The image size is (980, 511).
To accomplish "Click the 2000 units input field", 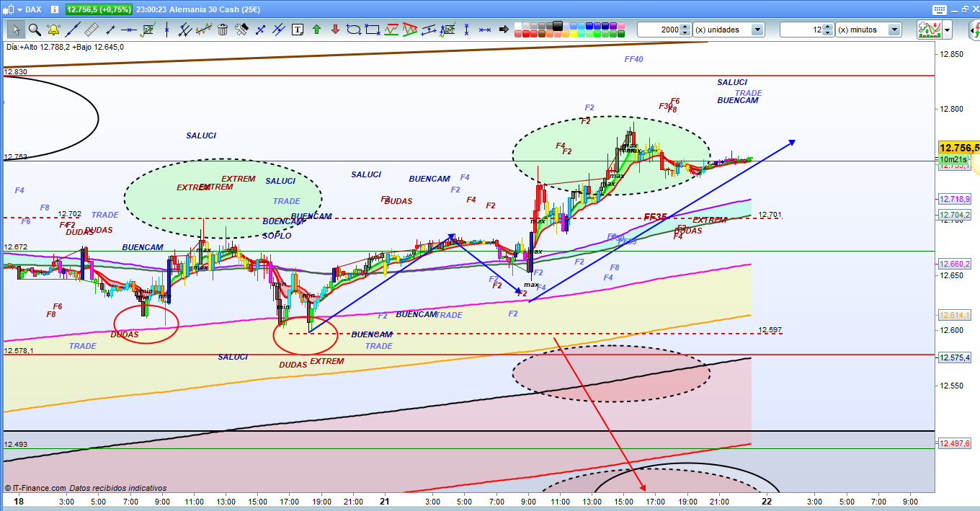I will click(x=659, y=30).
